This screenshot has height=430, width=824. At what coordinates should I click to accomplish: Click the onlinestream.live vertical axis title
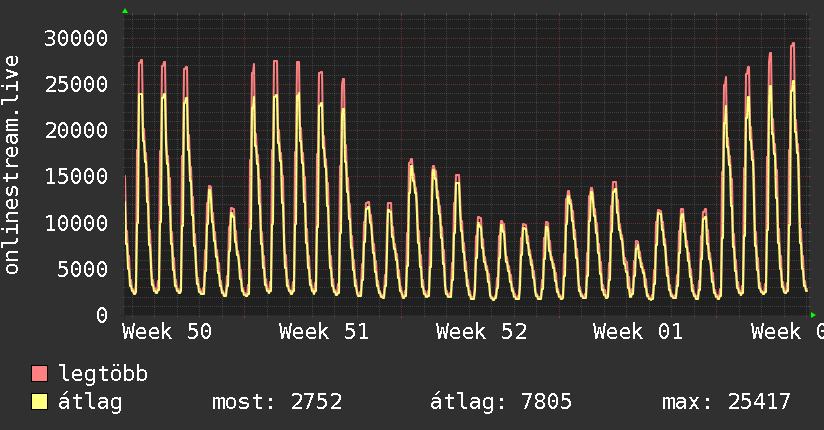point(11,165)
